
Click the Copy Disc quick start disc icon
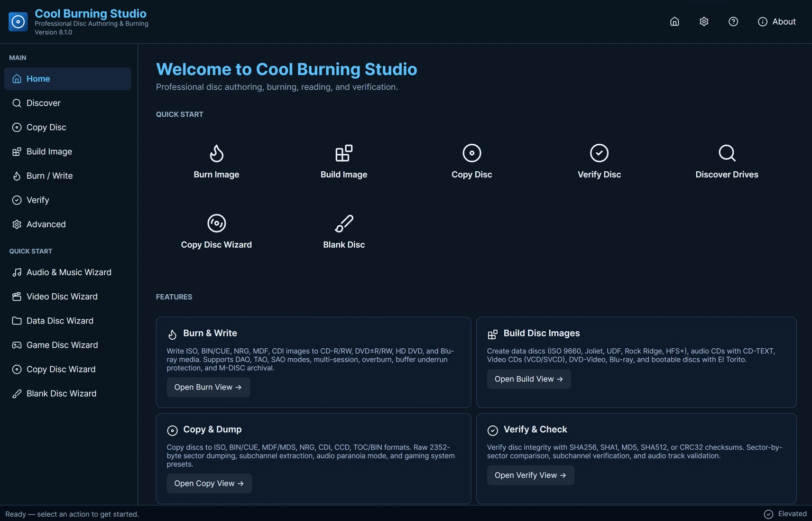472,153
